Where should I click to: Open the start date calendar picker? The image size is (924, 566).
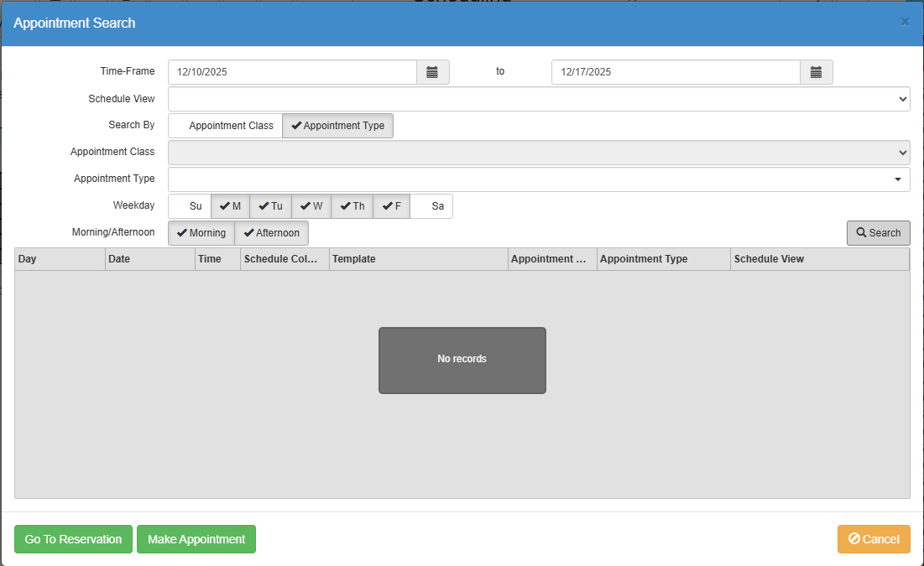coord(432,72)
